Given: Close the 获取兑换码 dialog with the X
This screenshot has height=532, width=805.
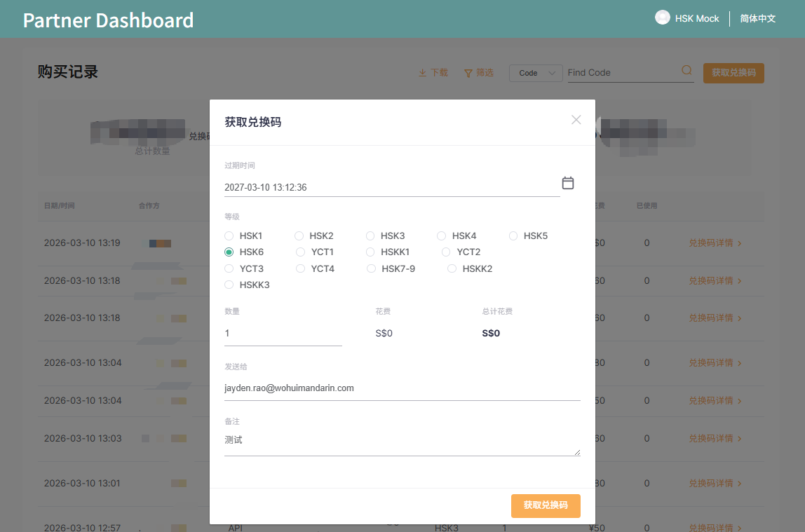Looking at the screenshot, I should coord(576,120).
